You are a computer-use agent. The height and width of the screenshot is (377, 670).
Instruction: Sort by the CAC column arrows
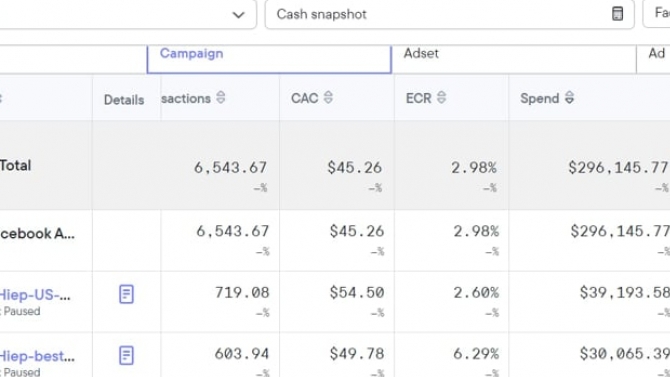(x=328, y=97)
